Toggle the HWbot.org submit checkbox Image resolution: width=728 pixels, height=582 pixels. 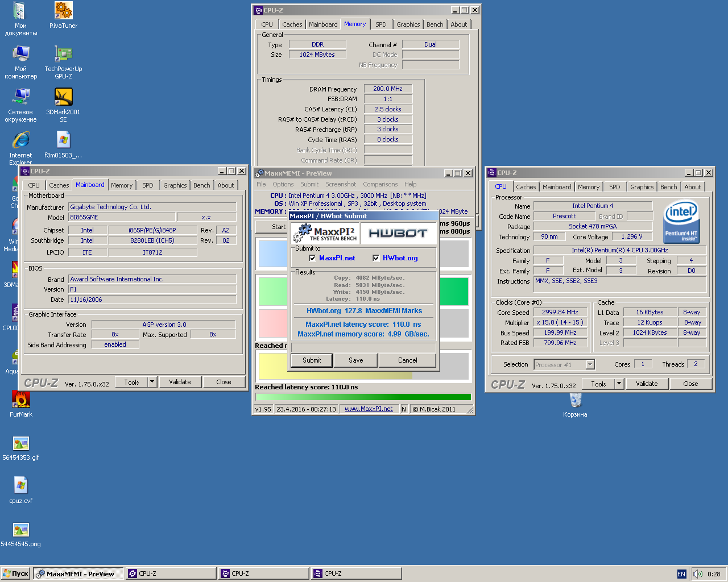(376, 258)
